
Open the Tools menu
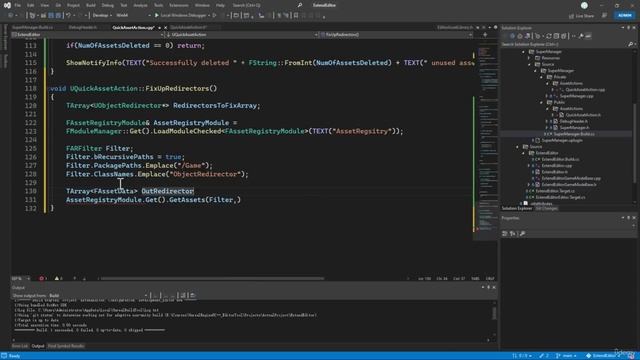coord(158,5)
